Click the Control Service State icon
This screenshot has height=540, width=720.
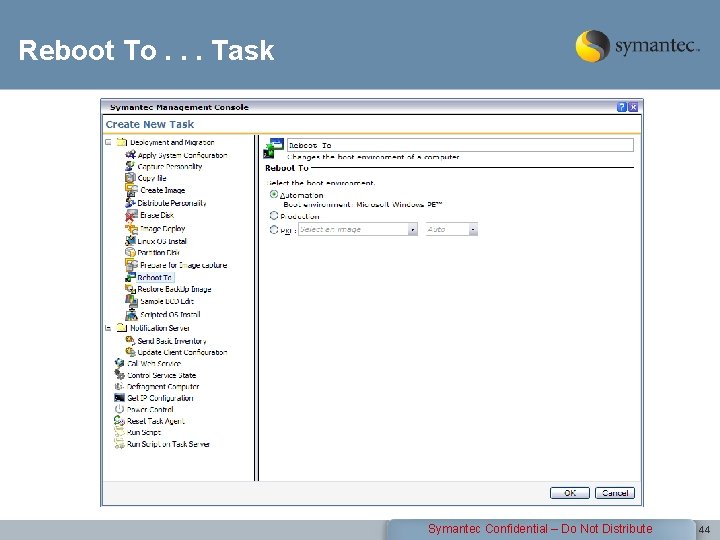(119, 375)
